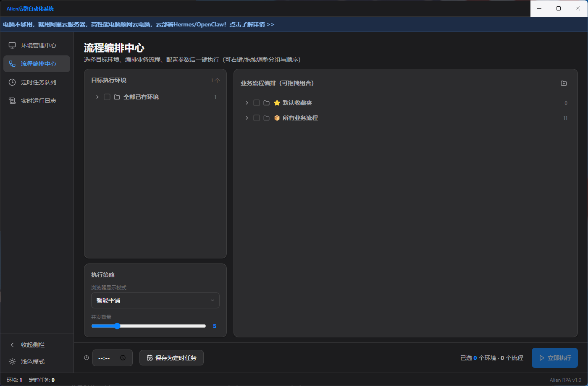This screenshot has height=386, width=588.
Task: Click the 定时任务队列 clock icon
Action: [12, 82]
